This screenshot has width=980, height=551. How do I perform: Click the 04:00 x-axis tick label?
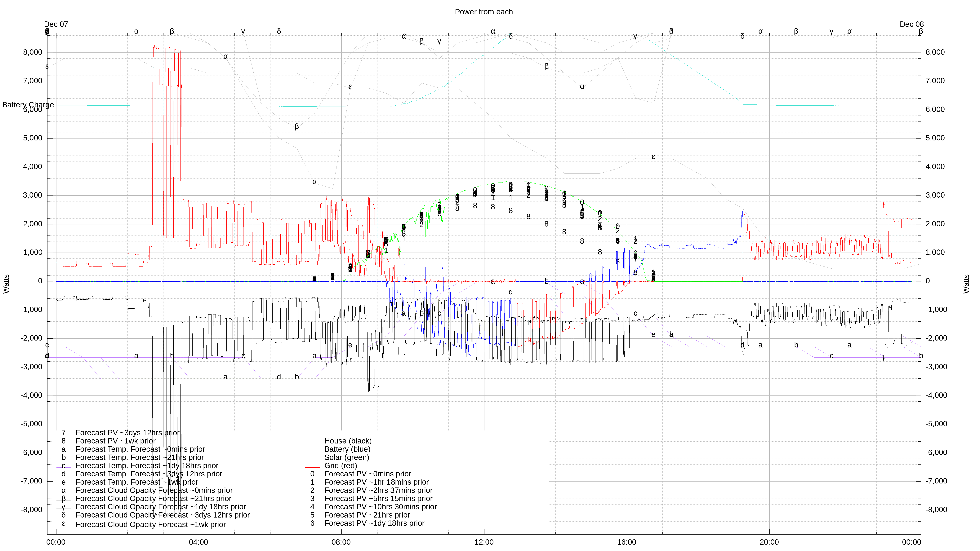click(199, 542)
